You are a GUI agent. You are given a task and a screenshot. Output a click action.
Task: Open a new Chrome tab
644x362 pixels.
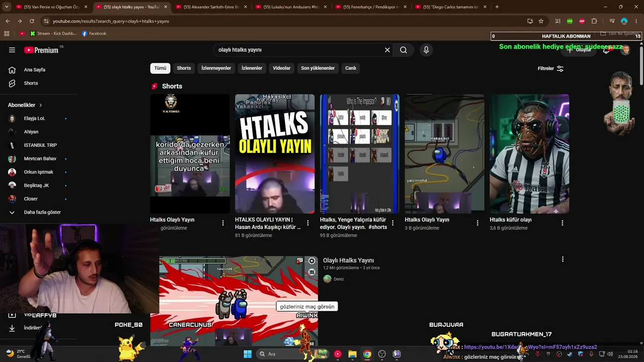pos(497,7)
